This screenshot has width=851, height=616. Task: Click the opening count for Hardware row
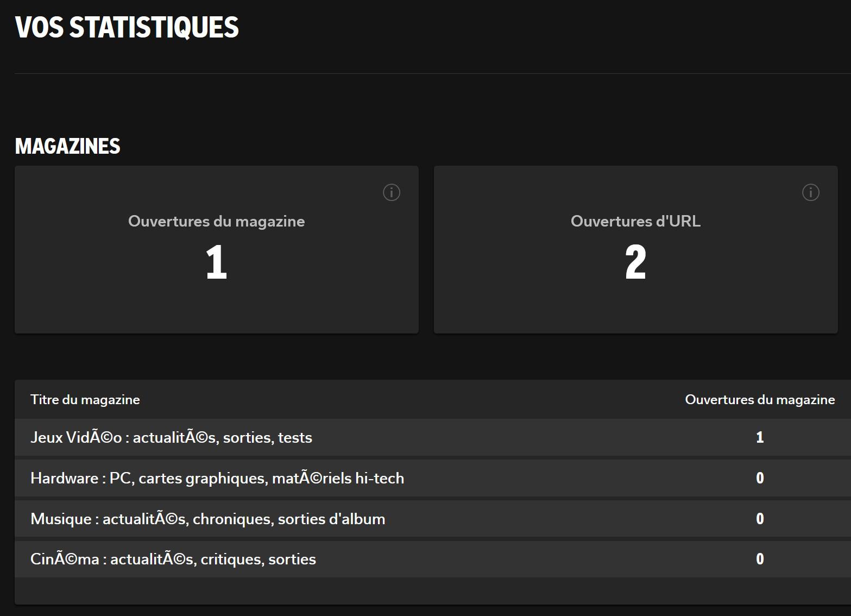tap(760, 478)
